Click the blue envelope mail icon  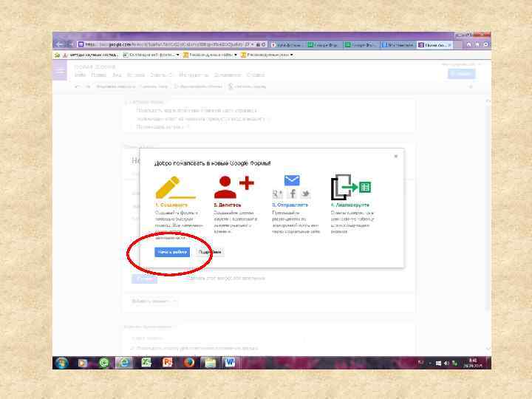pyautogui.click(x=292, y=180)
